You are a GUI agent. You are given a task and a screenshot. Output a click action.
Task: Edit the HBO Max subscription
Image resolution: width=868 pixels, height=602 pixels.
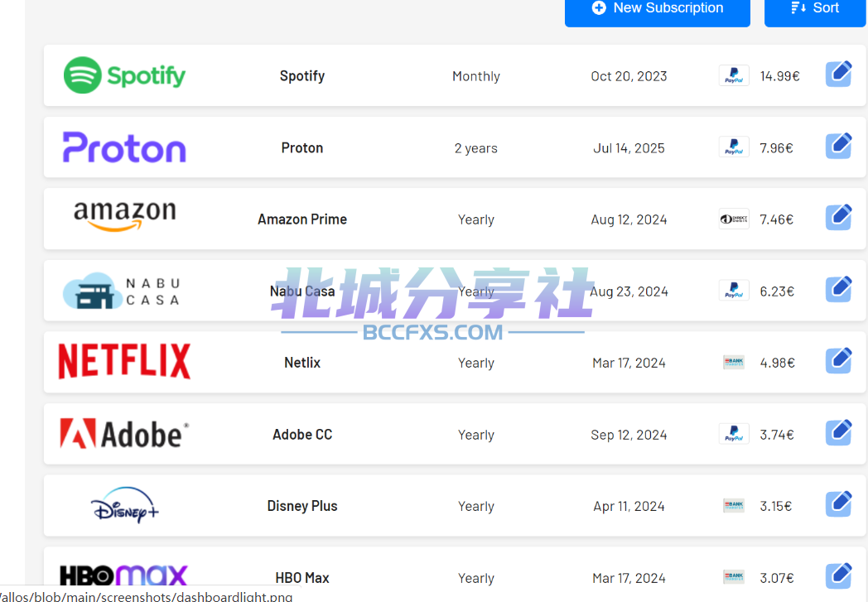coord(838,576)
